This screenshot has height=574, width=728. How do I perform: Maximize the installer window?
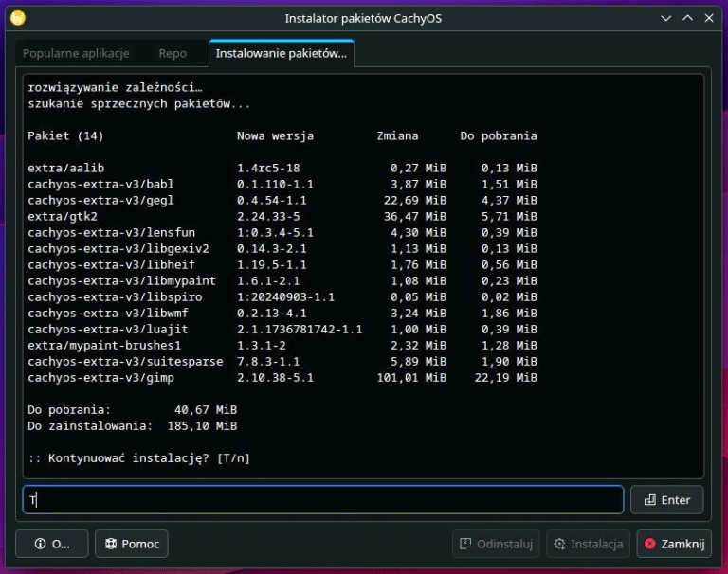click(x=687, y=18)
